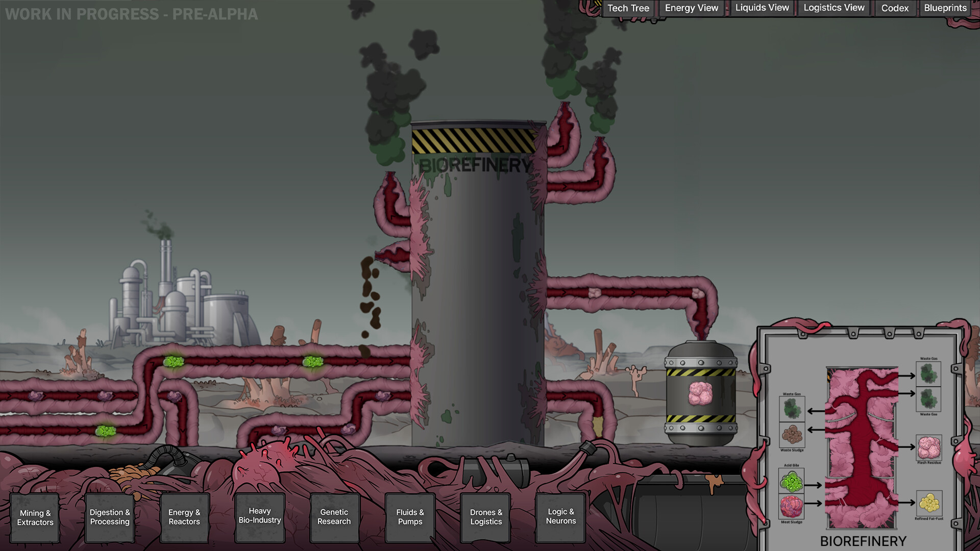Click the Genetic Research button
Screen dimensions: 980x551
point(334,517)
